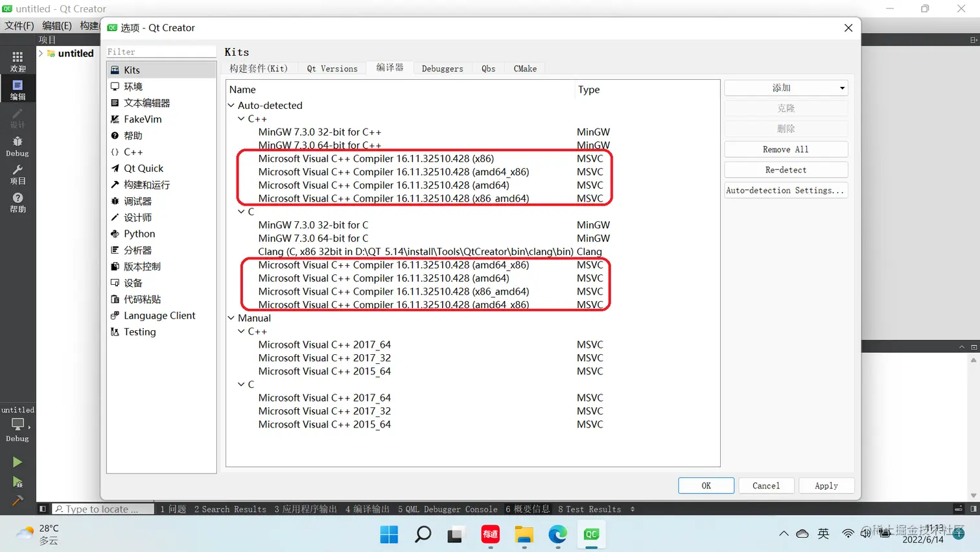Open Windows Start button on taskbar
The height and width of the screenshot is (552, 980).
[x=389, y=534]
